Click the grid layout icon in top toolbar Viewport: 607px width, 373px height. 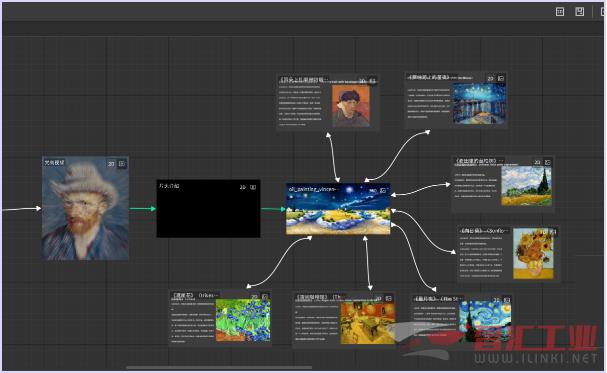(560, 12)
